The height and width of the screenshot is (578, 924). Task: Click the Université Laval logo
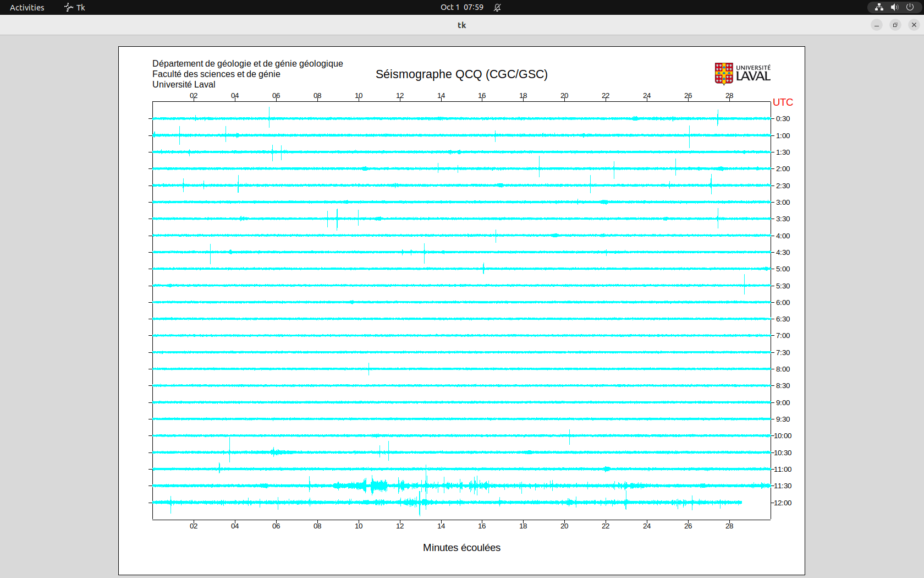tap(742, 74)
